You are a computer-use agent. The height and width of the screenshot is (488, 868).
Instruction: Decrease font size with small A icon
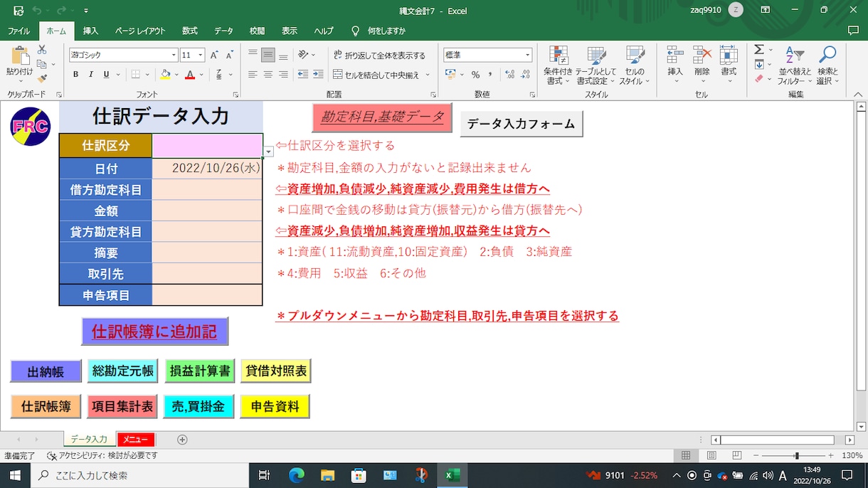pyautogui.click(x=230, y=55)
